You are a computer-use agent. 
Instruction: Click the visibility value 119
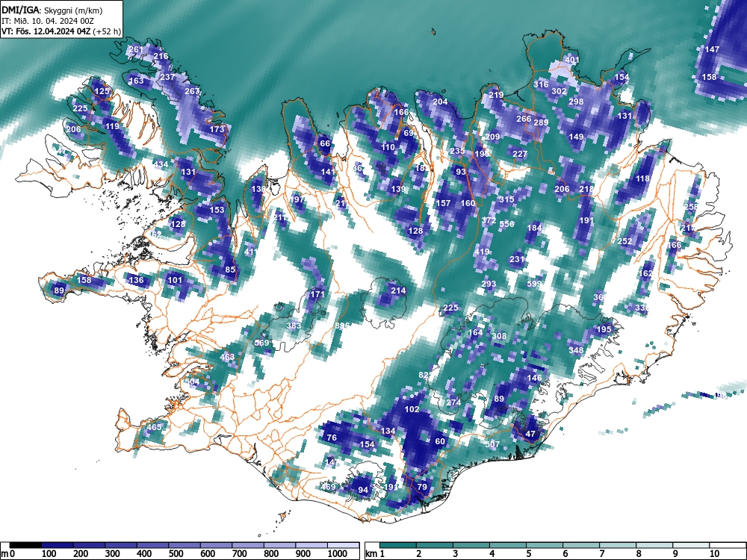pyautogui.click(x=113, y=127)
